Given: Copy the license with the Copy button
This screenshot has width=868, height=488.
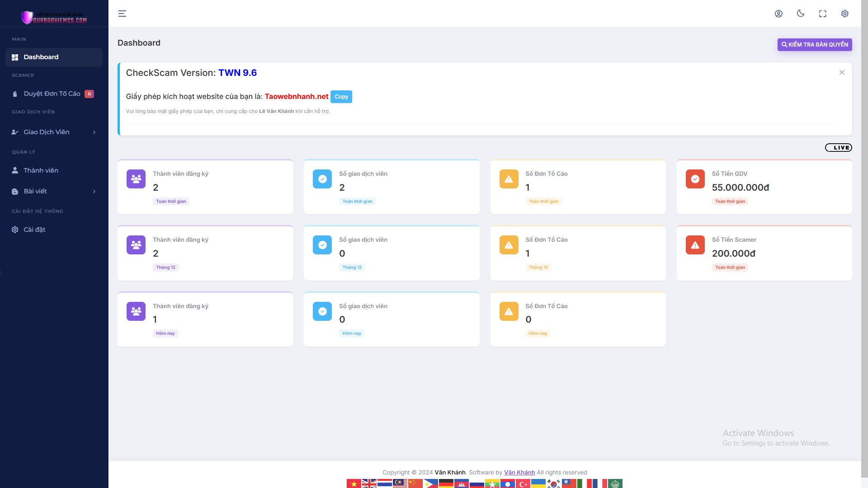Looking at the screenshot, I should pos(341,97).
